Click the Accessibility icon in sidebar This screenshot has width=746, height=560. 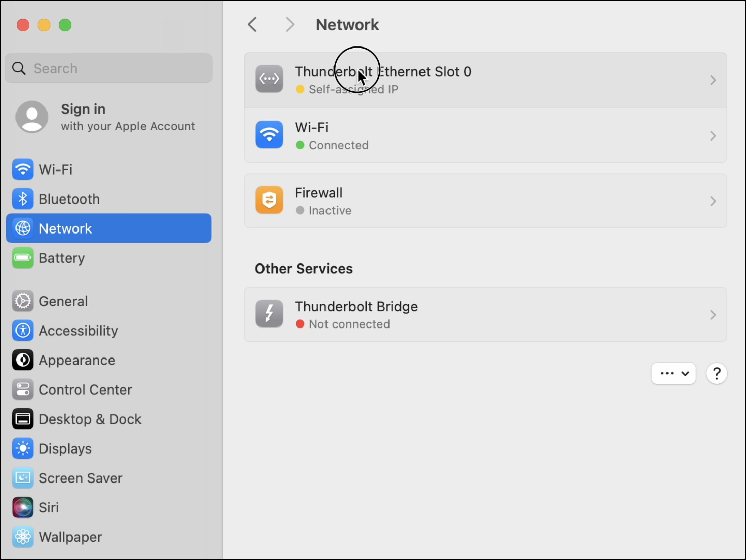point(23,330)
